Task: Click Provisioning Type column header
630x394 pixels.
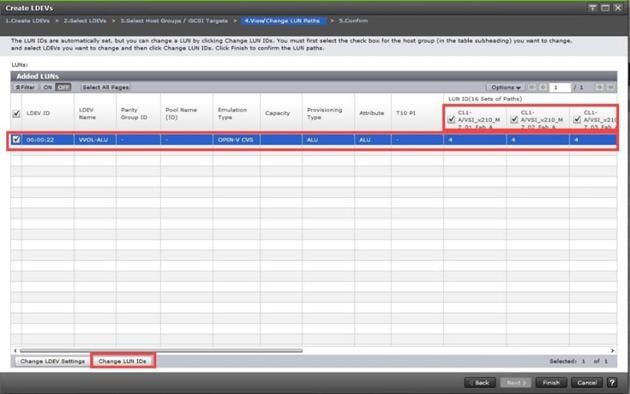Action: 328,113
